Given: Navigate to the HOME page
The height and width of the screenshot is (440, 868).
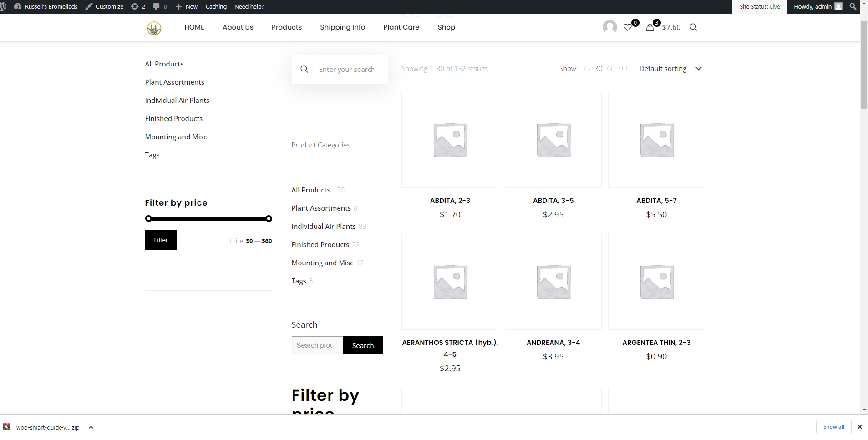Looking at the screenshot, I should click(194, 27).
